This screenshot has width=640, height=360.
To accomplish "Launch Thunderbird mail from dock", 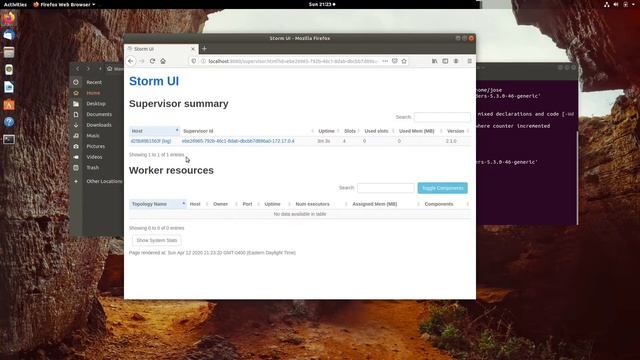I will (9, 35).
